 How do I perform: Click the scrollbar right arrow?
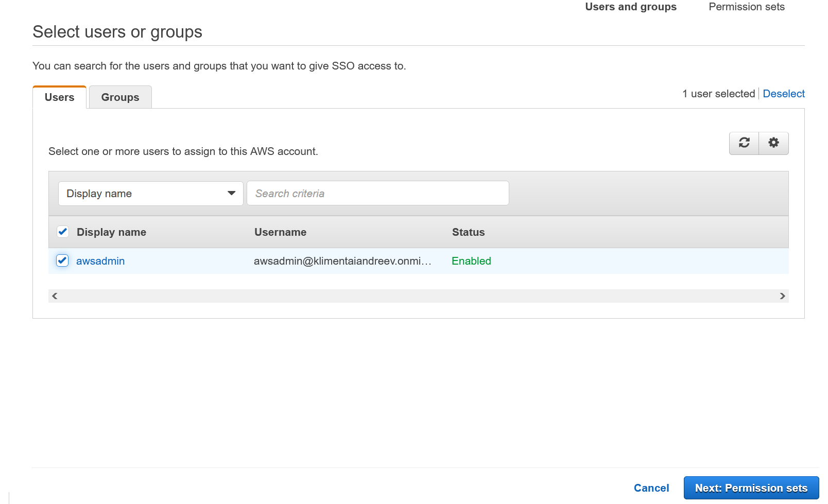(782, 296)
